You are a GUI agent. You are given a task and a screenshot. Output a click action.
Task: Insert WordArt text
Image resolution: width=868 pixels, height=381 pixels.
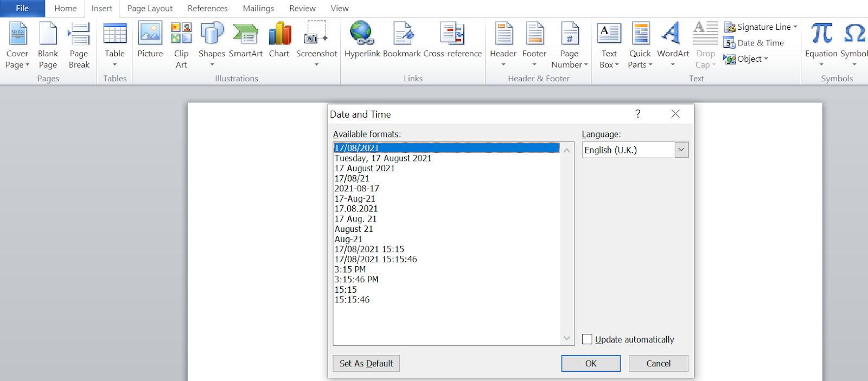[673, 46]
